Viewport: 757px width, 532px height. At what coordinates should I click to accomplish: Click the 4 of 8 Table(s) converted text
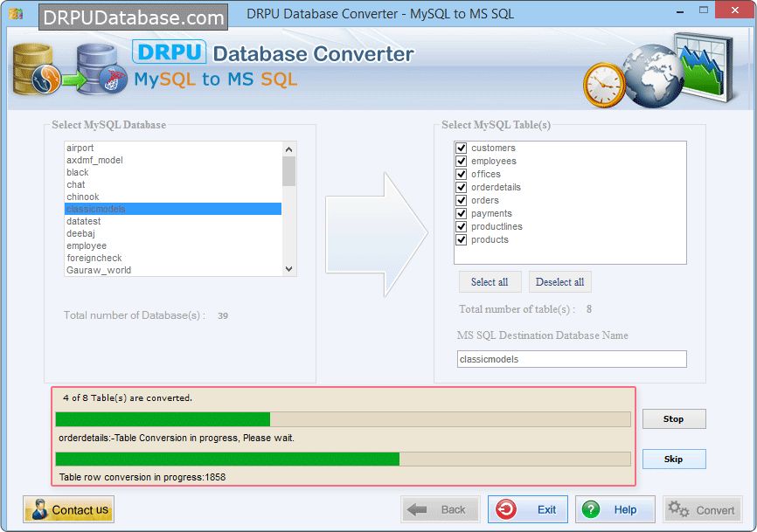[128, 398]
